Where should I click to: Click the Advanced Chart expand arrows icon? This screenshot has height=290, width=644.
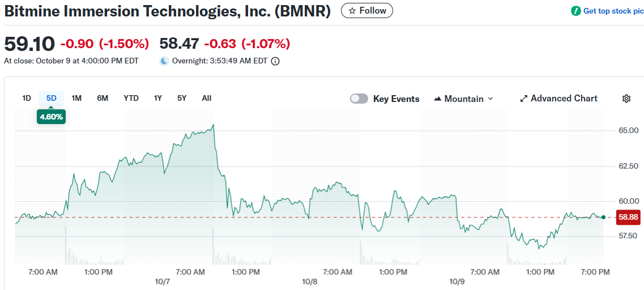tap(523, 99)
